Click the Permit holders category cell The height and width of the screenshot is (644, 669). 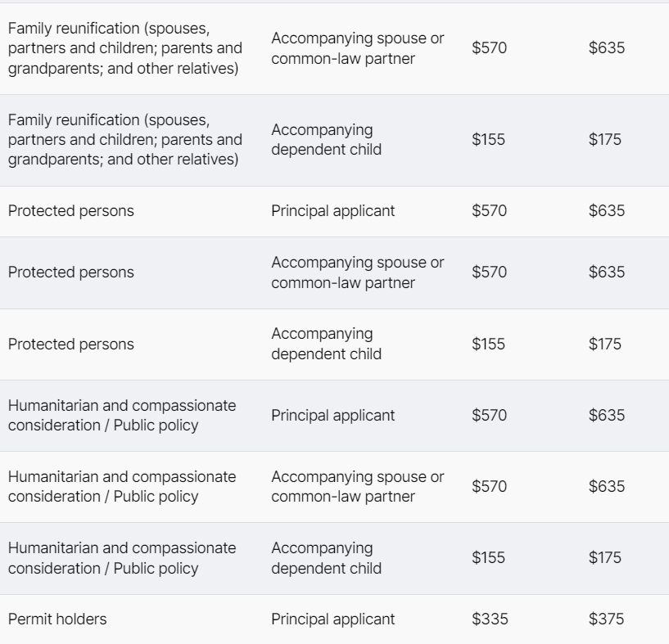click(57, 619)
